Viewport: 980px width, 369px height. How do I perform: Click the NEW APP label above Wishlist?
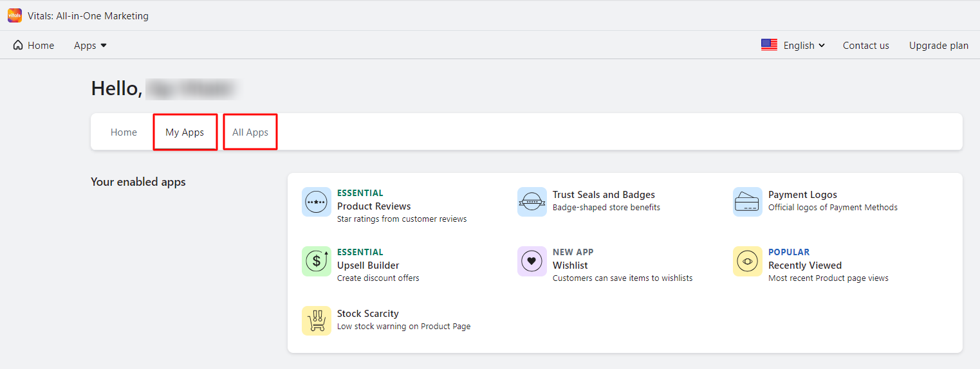[x=573, y=252]
